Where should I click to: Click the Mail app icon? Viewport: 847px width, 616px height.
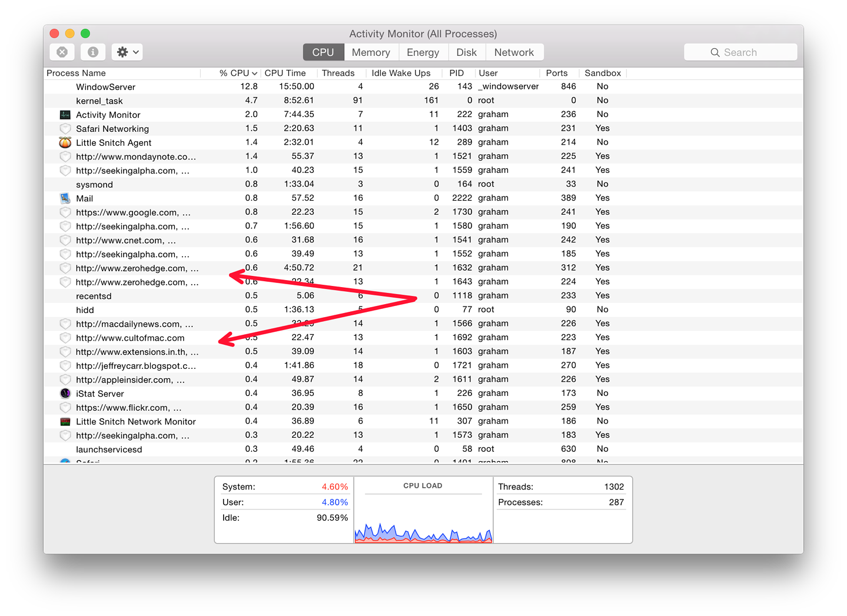pos(65,198)
